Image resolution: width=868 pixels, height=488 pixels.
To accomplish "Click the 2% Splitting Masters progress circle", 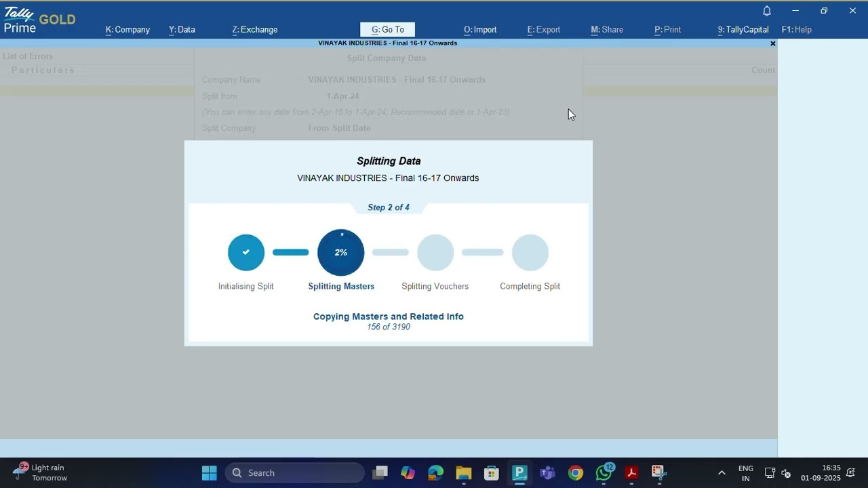I will (x=341, y=252).
